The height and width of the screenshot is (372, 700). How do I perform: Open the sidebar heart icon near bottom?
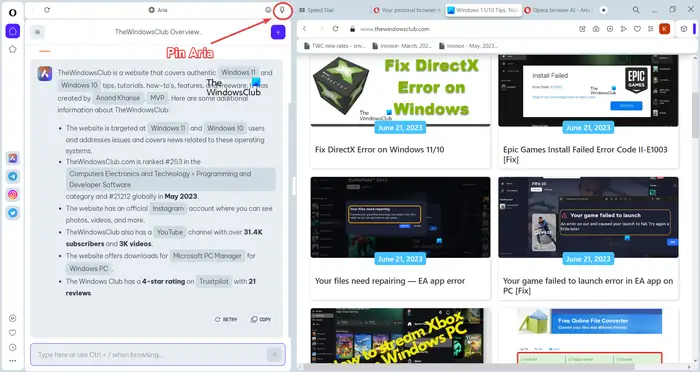(x=12, y=333)
